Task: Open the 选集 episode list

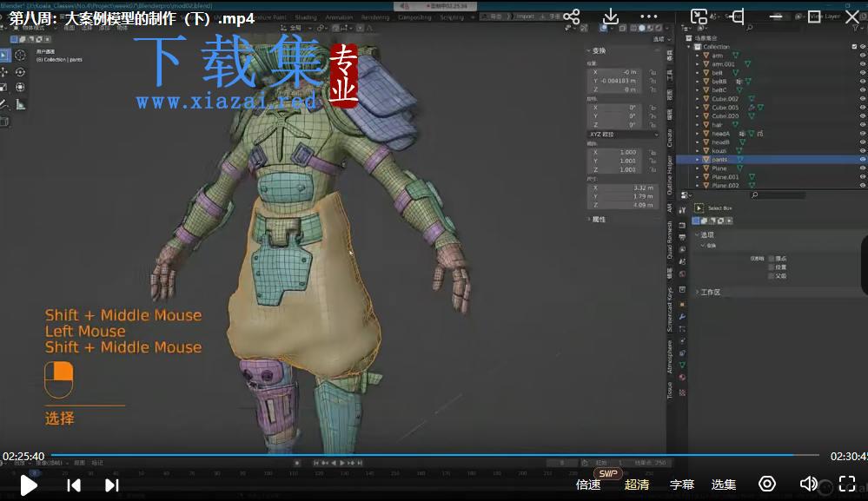Action: [724, 485]
